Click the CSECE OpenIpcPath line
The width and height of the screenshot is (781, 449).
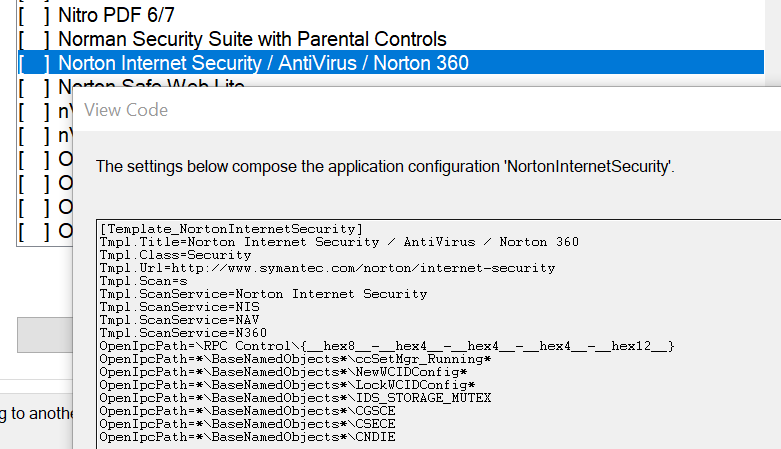tap(248, 423)
